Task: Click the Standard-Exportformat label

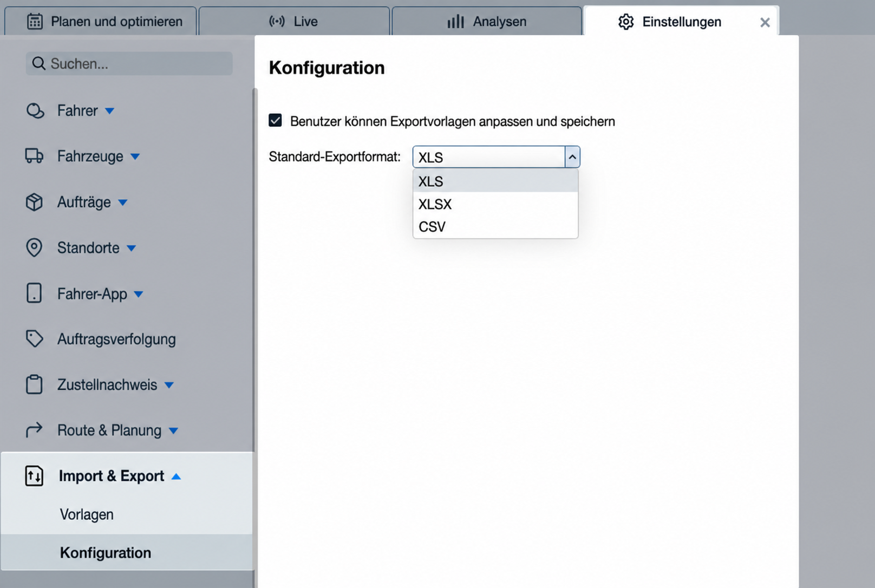Action: [x=335, y=157]
